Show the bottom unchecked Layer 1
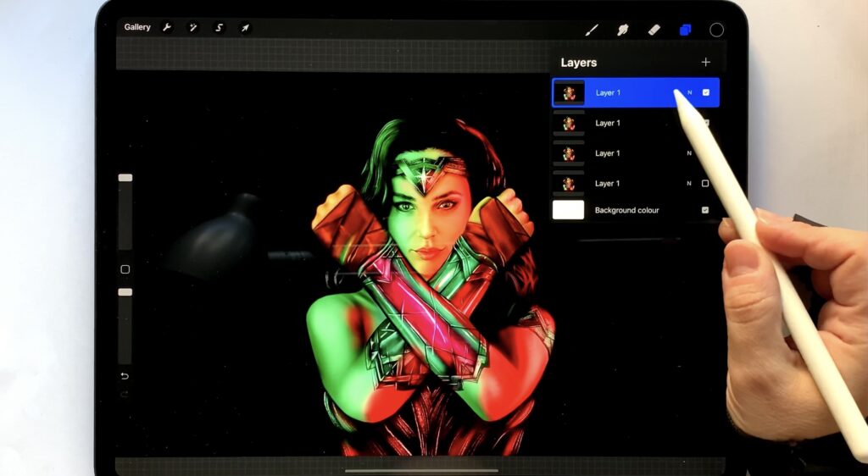868x476 pixels. point(705,183)
